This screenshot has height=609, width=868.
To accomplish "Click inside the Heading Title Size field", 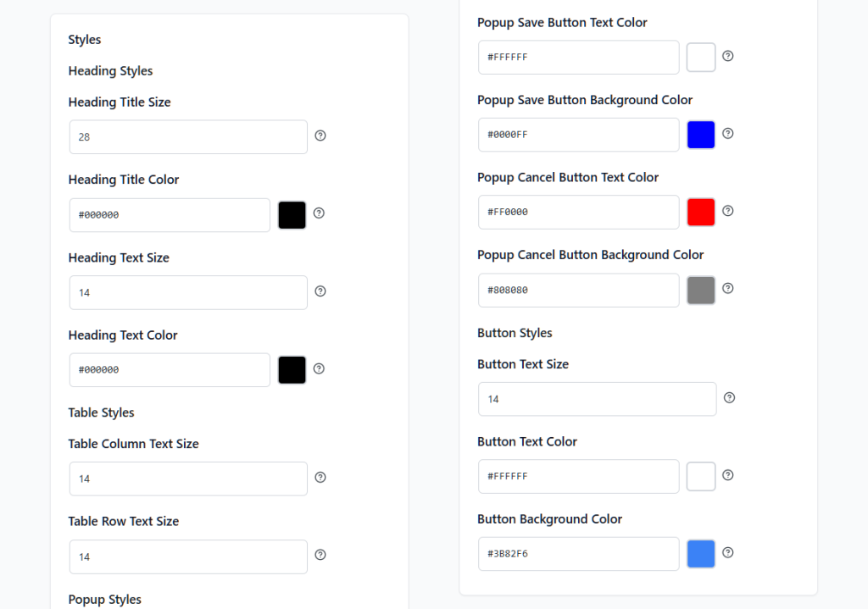I will [x=187, y=136].
